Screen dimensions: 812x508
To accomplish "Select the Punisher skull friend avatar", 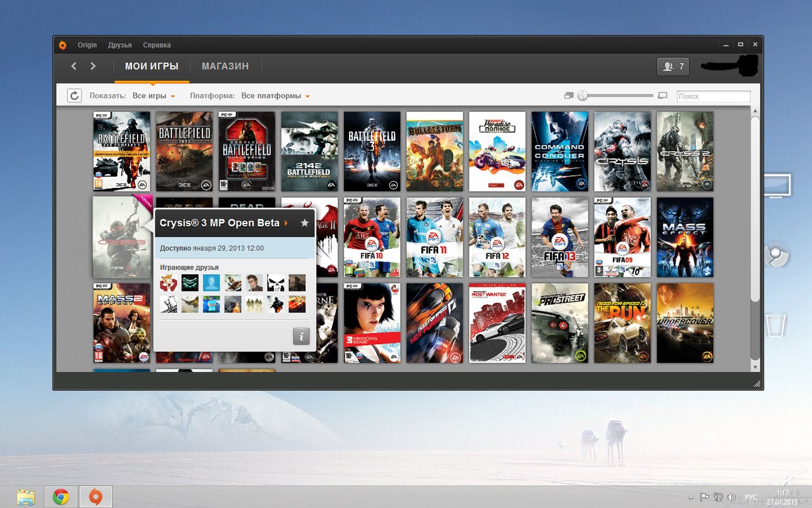I will (276, 283).
